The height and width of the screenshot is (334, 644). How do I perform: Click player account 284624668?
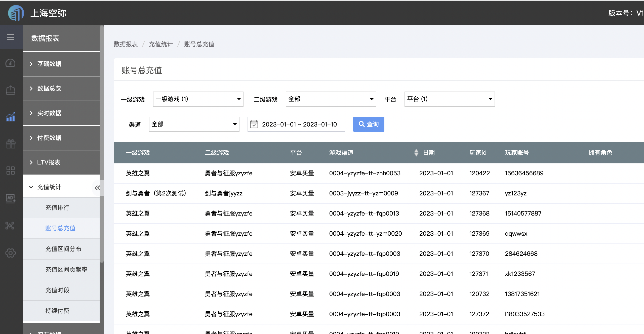521,254
